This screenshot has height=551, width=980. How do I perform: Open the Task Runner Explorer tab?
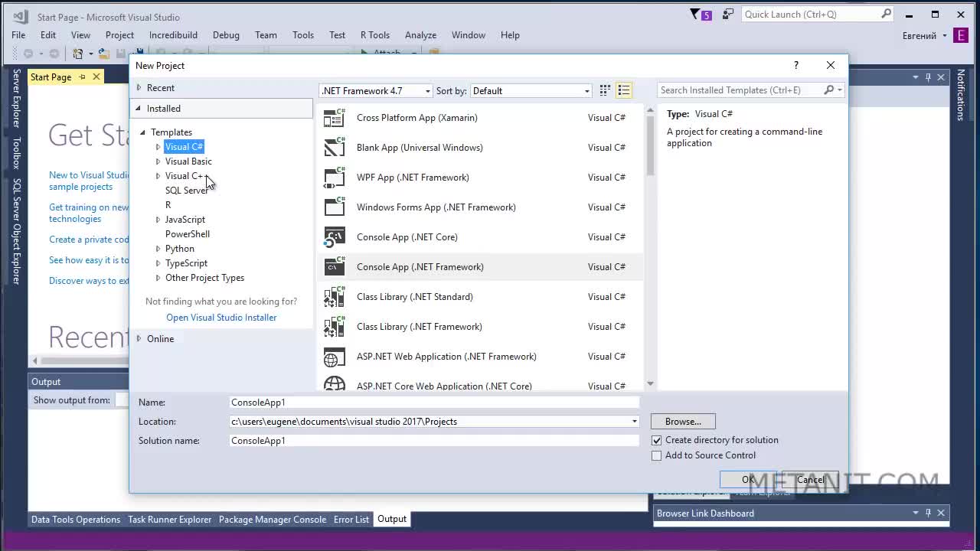[169, 520]
